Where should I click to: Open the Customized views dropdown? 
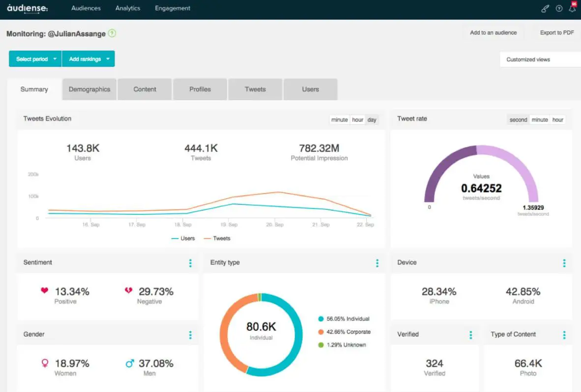coord(540,59)
